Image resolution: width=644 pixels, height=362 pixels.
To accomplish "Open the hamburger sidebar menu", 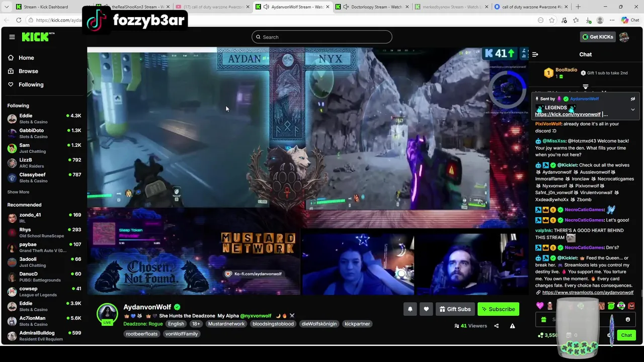I will coord(12,37).
